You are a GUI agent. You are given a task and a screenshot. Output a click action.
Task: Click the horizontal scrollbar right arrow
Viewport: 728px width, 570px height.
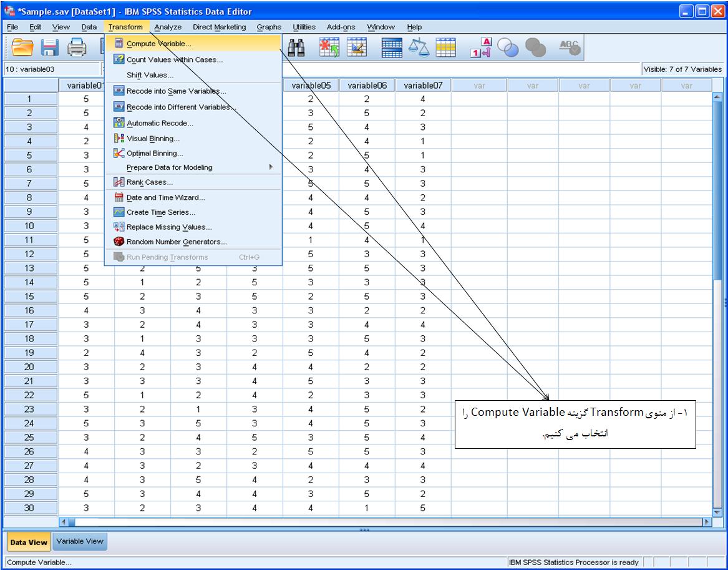(x=707, y=522)
